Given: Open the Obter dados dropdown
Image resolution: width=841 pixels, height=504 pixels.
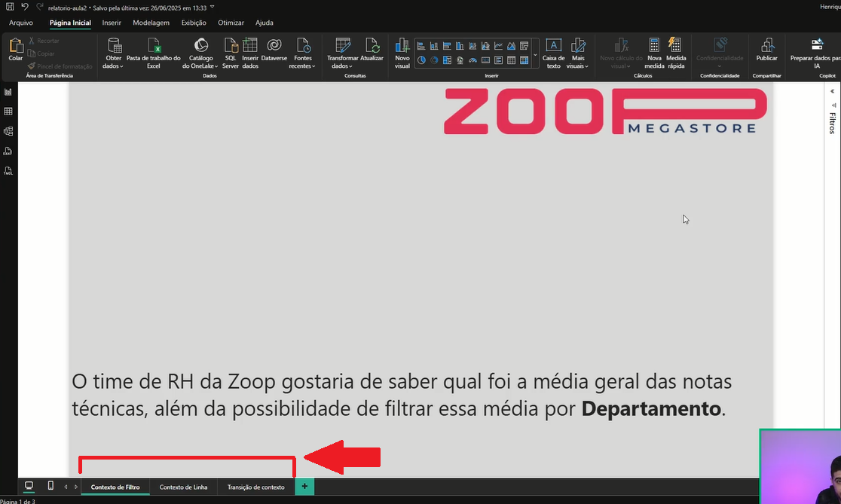Looking at the screenshot, I should tap(113, 63).
